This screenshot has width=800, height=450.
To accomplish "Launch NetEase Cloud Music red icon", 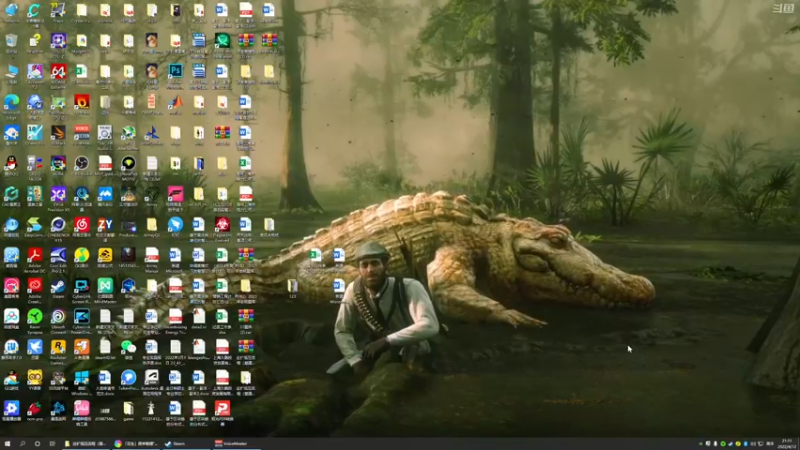I will [x=82, y=228].
